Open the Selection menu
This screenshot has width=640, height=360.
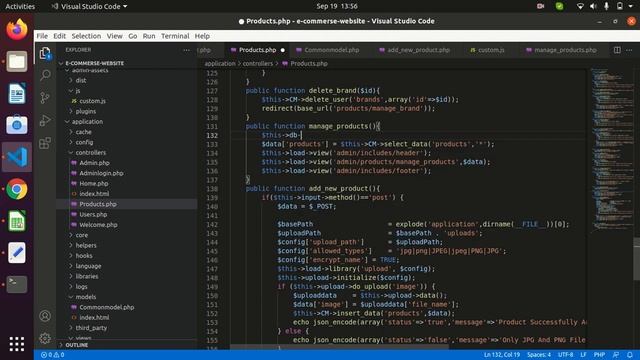click(x=86, y=36)
